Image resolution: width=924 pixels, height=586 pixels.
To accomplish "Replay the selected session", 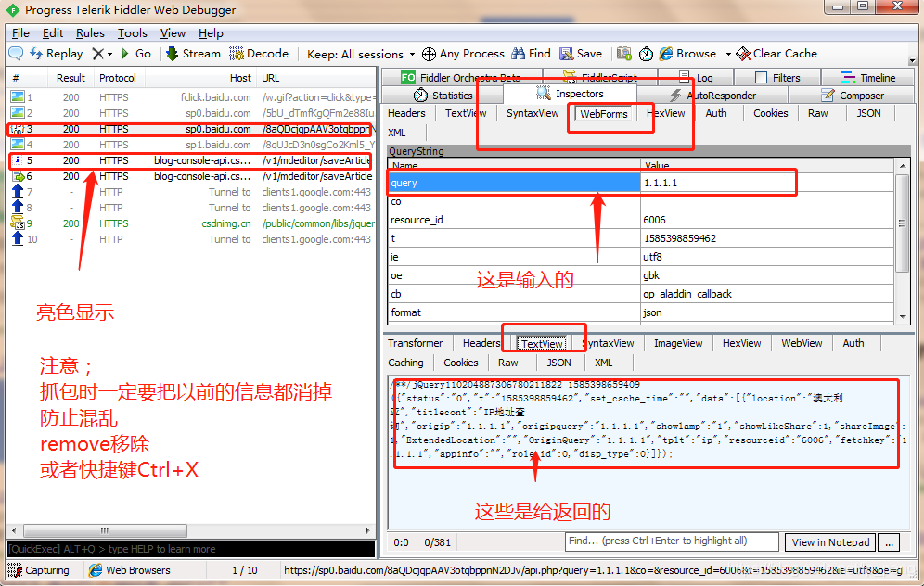I will click(56, 54).
